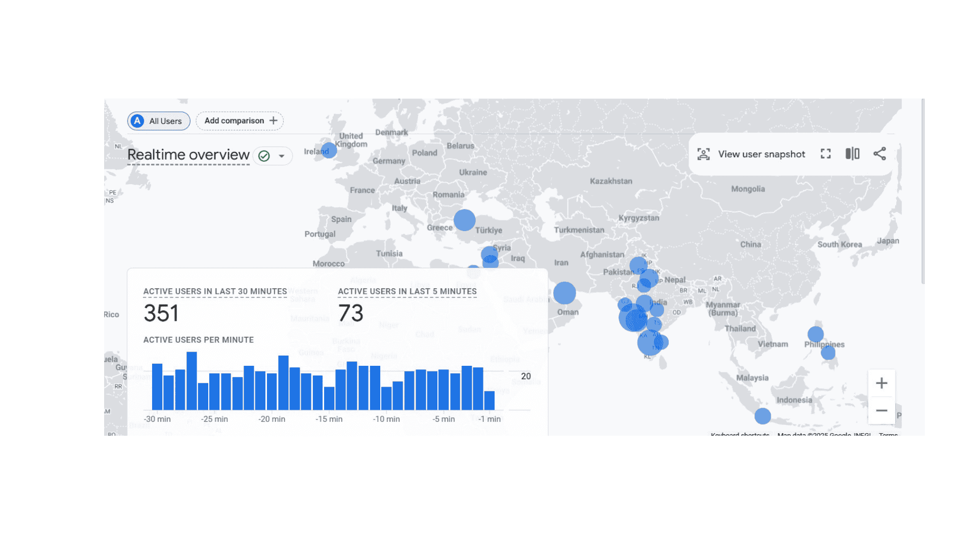Open the split comparison view icon
Viewport: 980px width, 551px height.
click(853, 154)
